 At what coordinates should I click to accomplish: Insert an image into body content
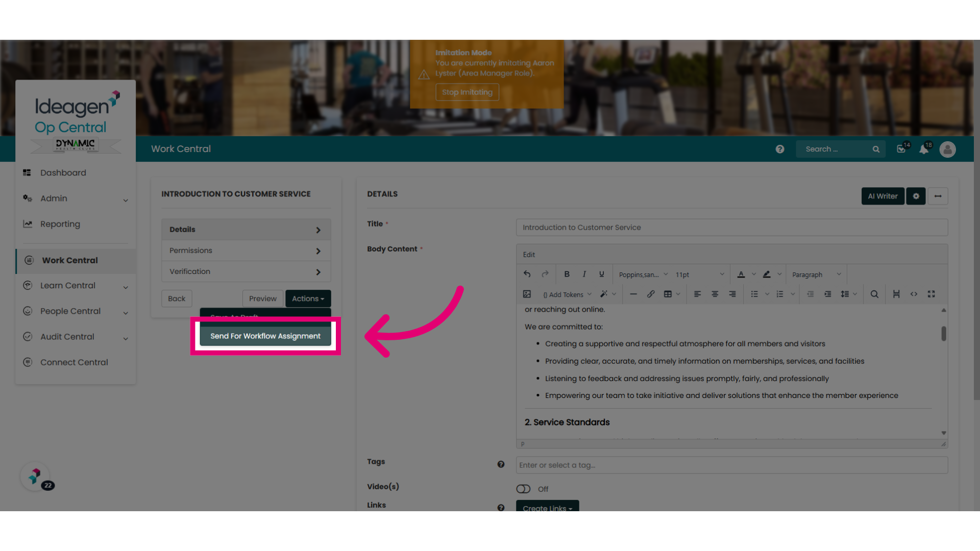[527, 294]
